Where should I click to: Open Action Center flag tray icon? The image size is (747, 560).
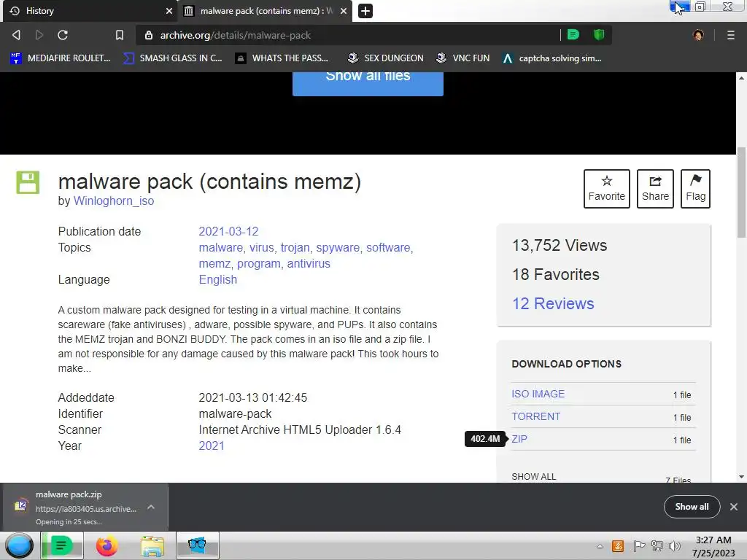tap(639, 546)
